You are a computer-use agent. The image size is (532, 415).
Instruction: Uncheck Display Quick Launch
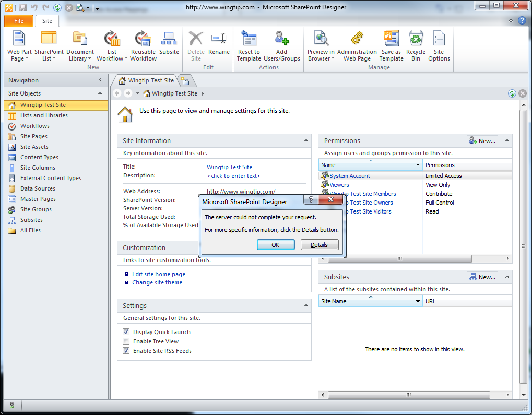[x=126, y=331]
